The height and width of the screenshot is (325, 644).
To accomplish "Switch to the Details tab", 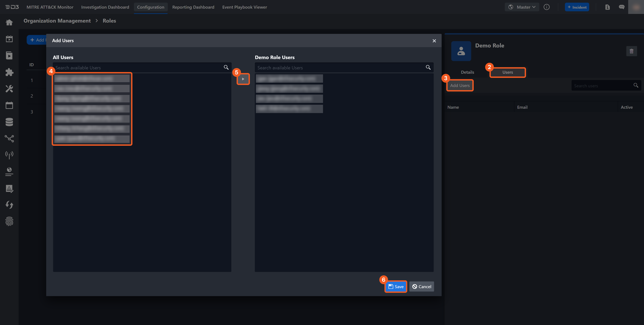I will [467, 72].
